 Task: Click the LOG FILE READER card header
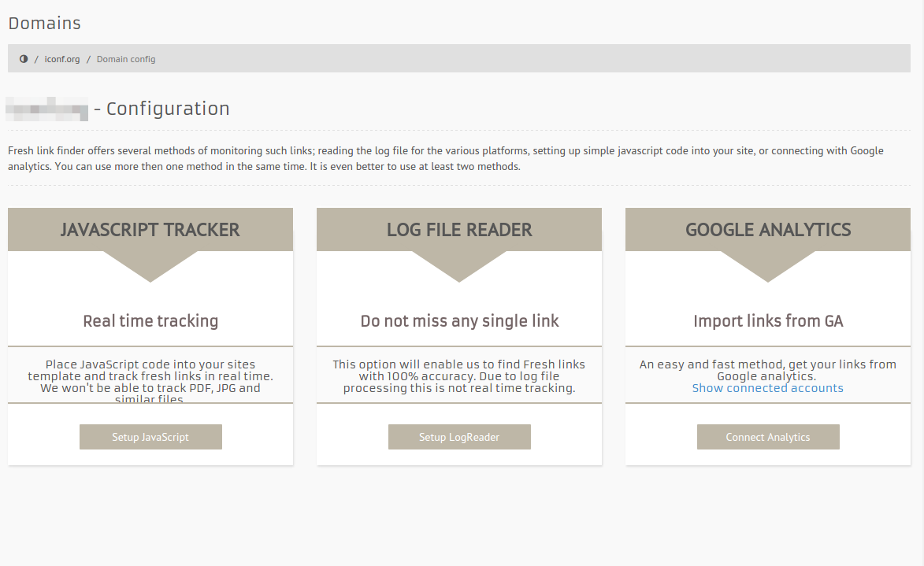point(459,230)
